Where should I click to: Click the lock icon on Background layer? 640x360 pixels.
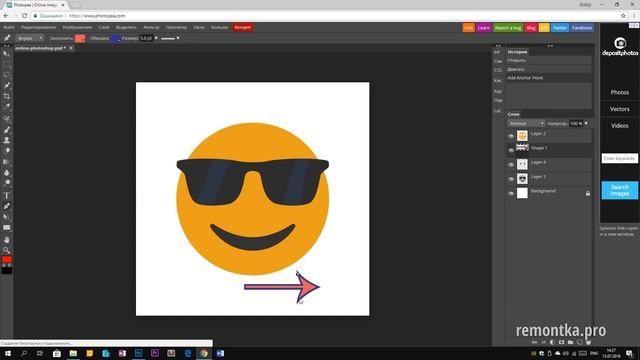pyautogui.click(x=588, y=193)
